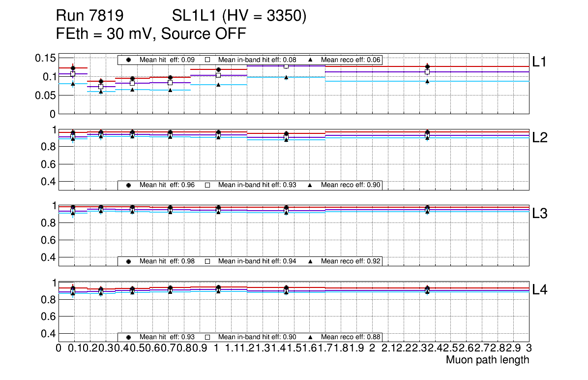Click the 'FEth = 30 mV, Source OFF' subtitle
588x380 pixels.
tap(151, 34)
